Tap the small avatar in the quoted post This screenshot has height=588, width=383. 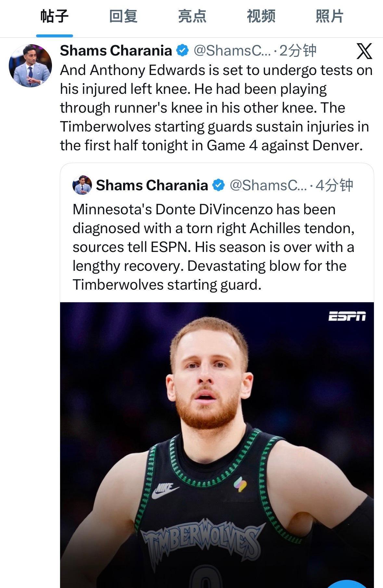pyautogui.click(x=82, y=185)
